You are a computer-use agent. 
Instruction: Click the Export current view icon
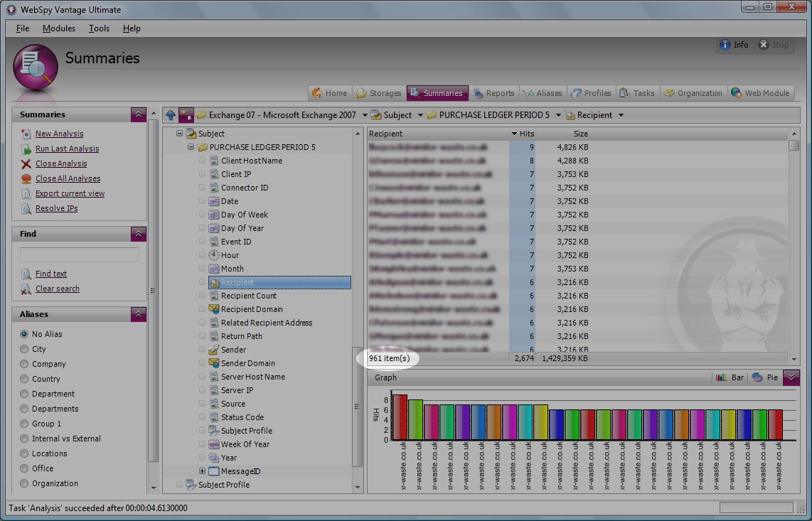point(26,194)
